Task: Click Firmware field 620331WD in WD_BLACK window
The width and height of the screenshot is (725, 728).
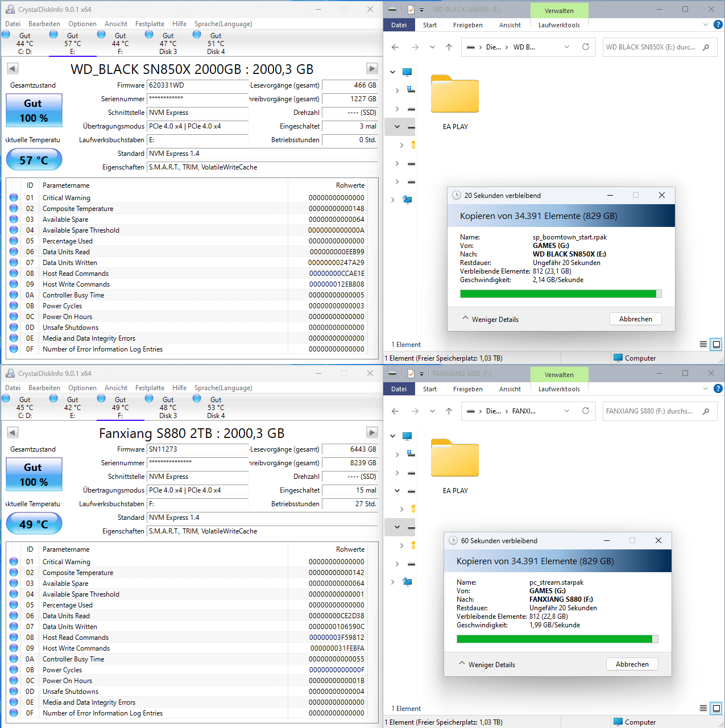Action: pyautogui.click(x=198, y=85)
